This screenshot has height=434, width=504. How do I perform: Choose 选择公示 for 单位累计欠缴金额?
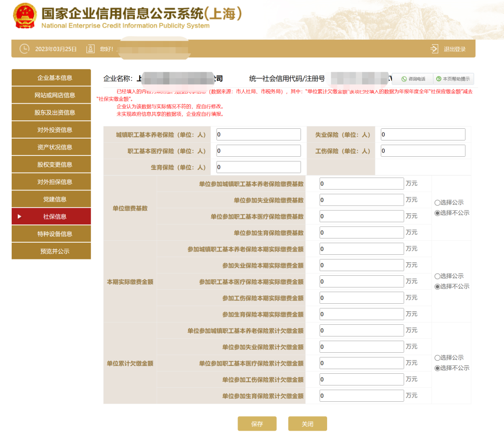coord(437,358)
